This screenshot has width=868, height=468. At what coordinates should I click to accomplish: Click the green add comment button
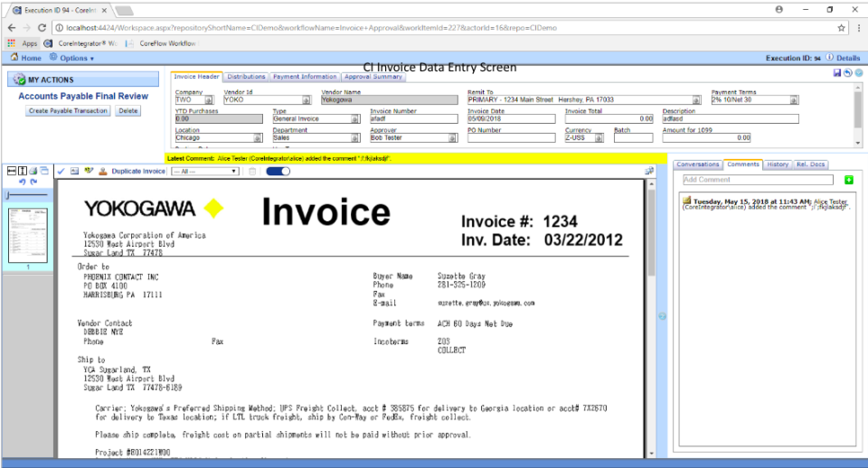[849, 180]
